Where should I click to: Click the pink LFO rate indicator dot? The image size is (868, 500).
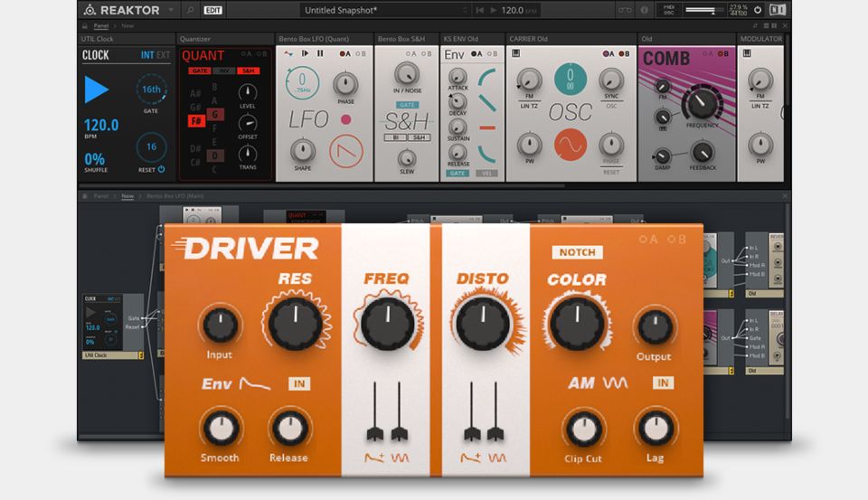[x=345, y=119]
